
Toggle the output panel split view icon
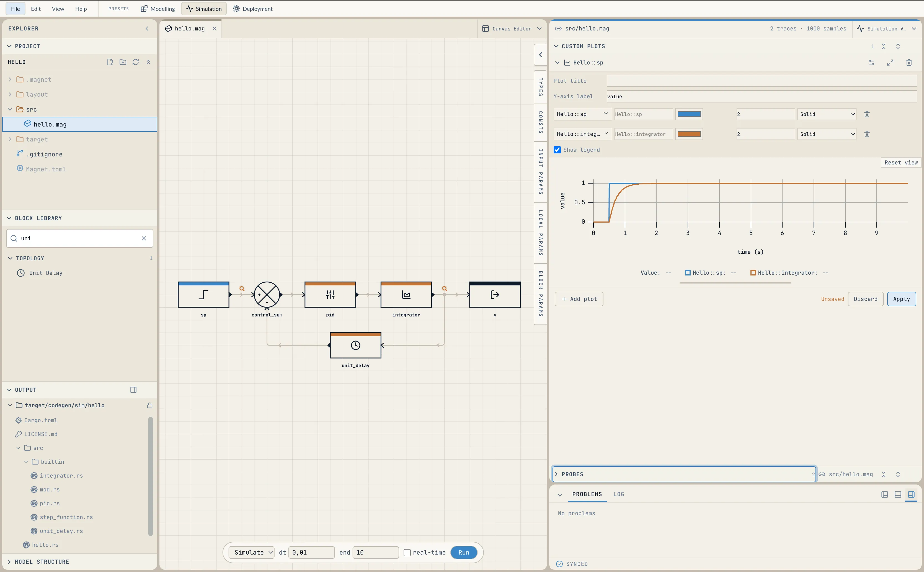133,390
